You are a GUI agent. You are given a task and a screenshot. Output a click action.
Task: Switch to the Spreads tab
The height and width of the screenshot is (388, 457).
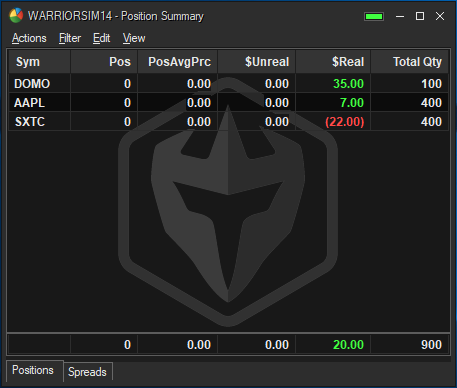coord(87,372)
